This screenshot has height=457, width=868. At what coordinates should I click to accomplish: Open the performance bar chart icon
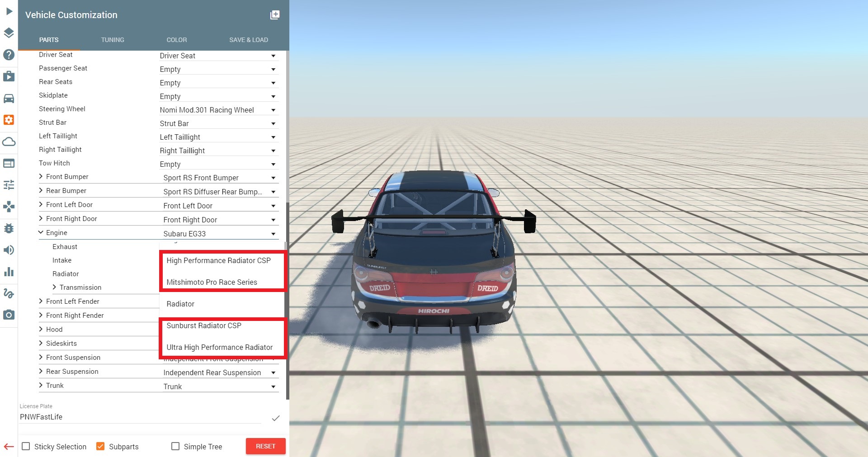(x=9, y=272)
